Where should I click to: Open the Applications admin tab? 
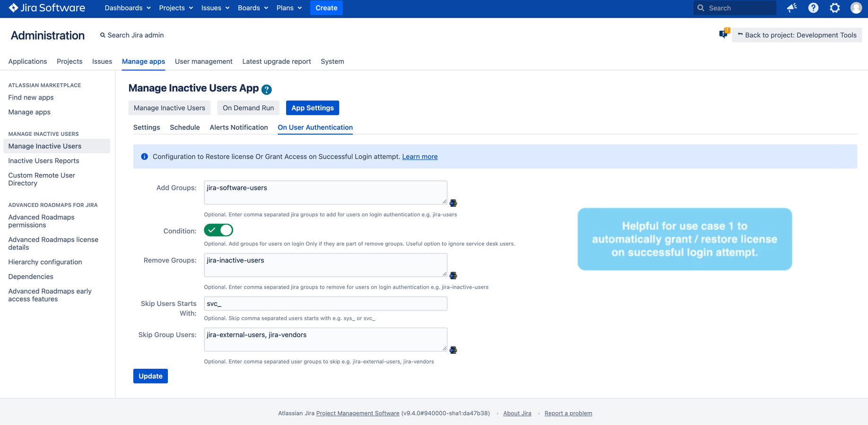tap(27, 61)
